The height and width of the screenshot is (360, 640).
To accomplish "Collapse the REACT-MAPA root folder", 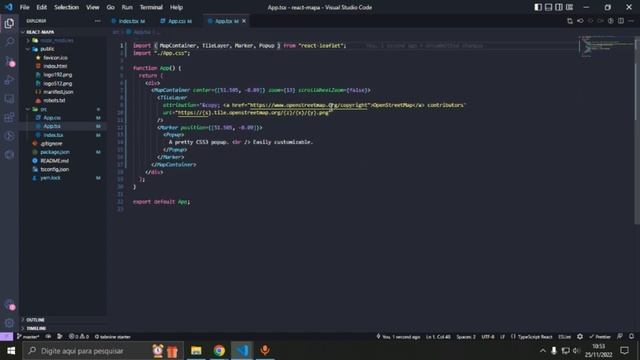I will (x=40, y=32).
